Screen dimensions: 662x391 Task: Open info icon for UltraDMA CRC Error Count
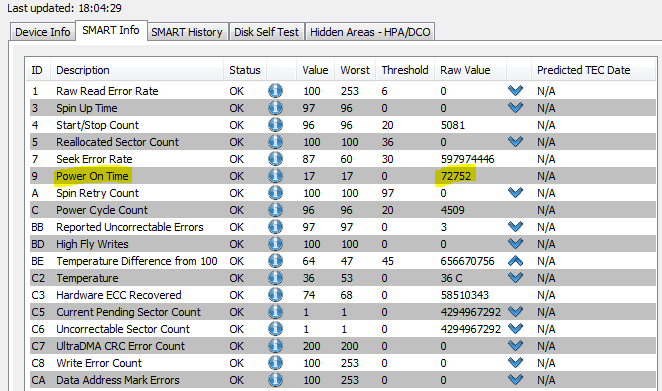(x=275, y=346)
